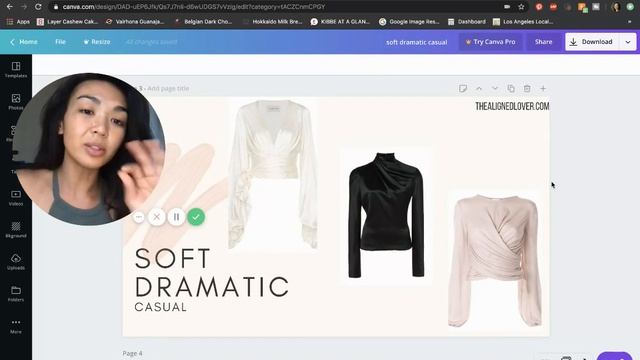The width and height of the screenshot is (640, 360).
Task: Click the Download button
Action: (592, 42)
